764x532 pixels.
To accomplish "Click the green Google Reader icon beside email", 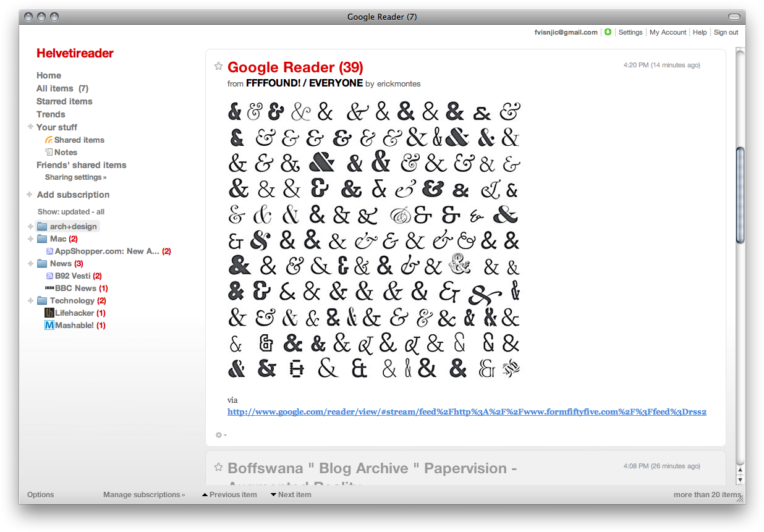I will 608,32.
